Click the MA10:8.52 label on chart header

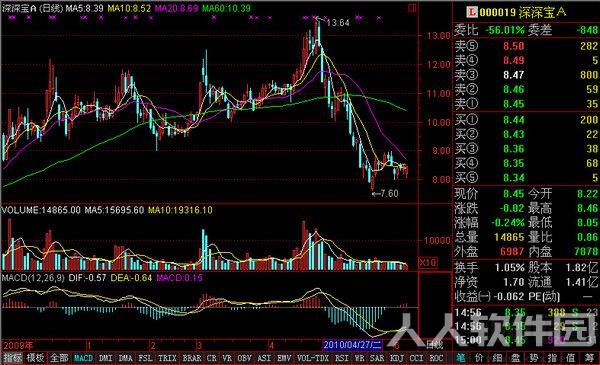129,8
